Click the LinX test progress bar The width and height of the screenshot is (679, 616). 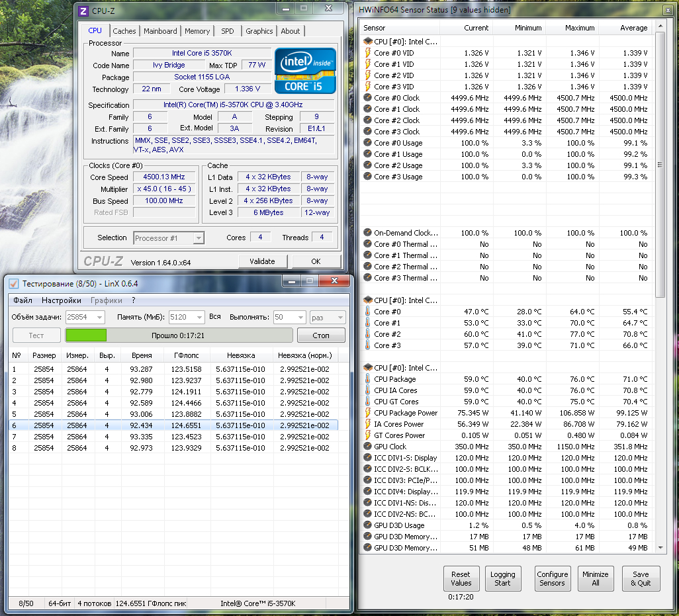click(179, 335)
